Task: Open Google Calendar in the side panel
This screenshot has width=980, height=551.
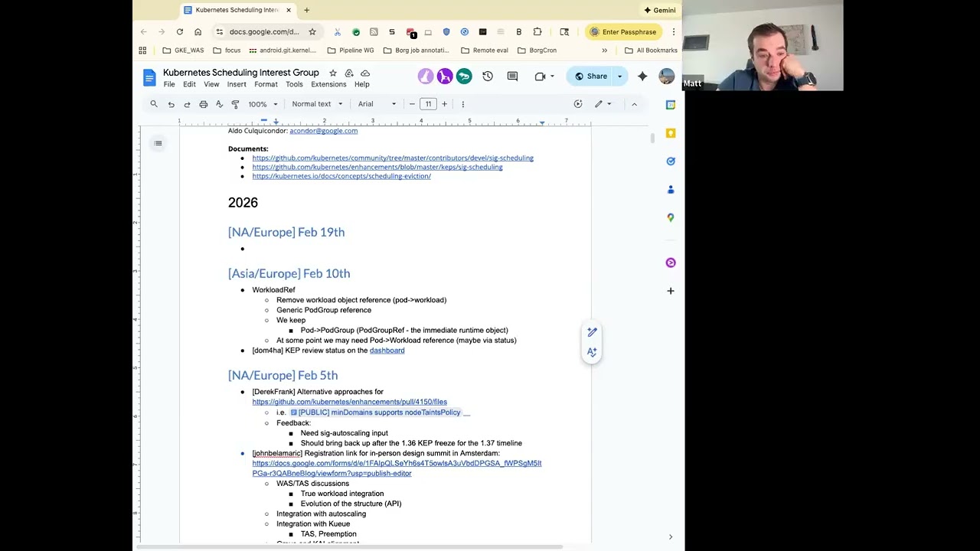Action: [671, 105]
